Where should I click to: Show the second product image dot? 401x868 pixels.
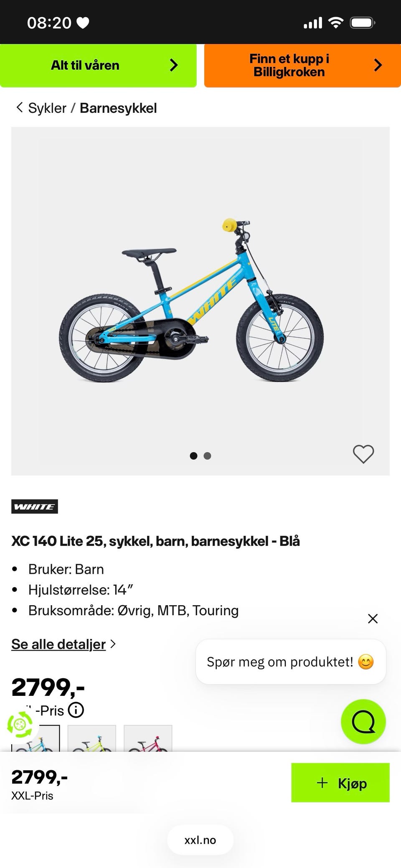point(207,456)
